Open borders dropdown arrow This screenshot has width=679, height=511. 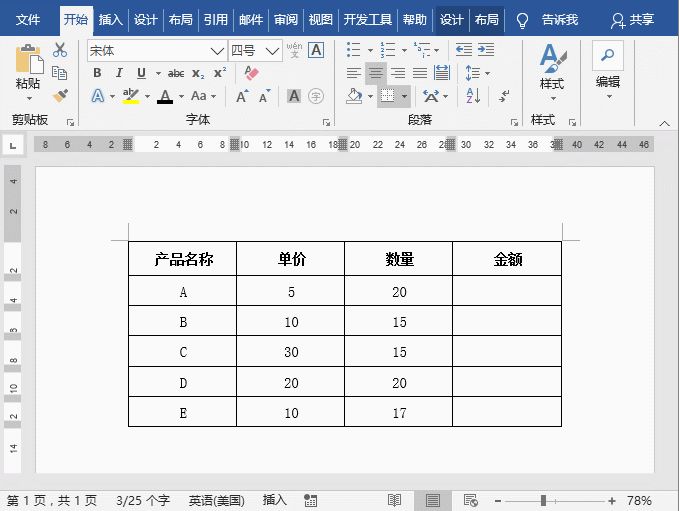coord(404,96)
